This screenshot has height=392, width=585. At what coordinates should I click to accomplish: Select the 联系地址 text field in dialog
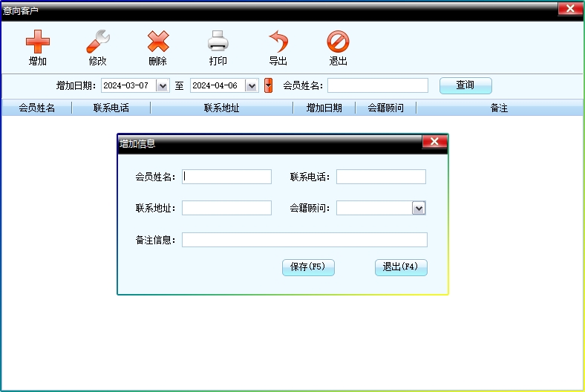tap(226, 208)
